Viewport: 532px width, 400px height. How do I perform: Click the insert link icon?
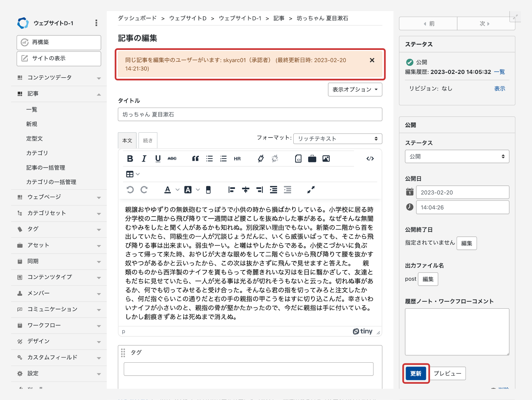[261, 159]
